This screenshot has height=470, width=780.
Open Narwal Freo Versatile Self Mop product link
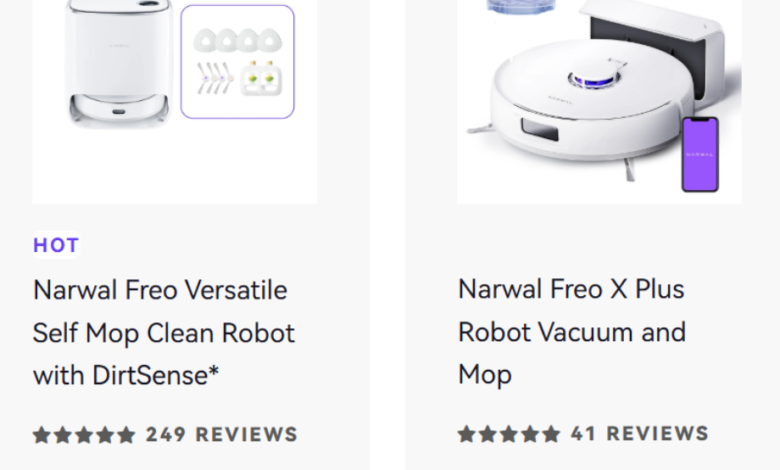point(160,332)
